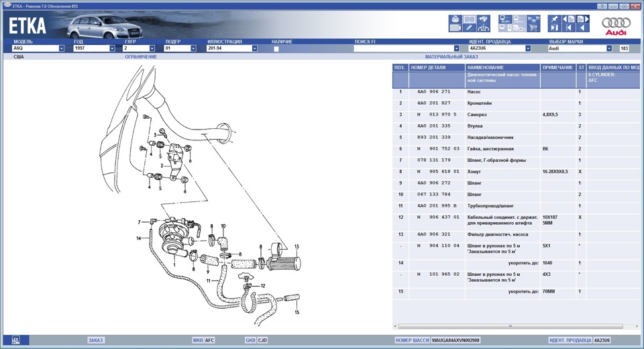Go to previous page with the left-arrow document icon

coord(569,19)
